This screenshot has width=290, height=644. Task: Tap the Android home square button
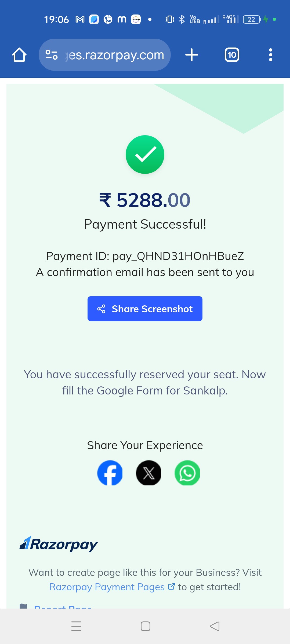tap(146, 626)
